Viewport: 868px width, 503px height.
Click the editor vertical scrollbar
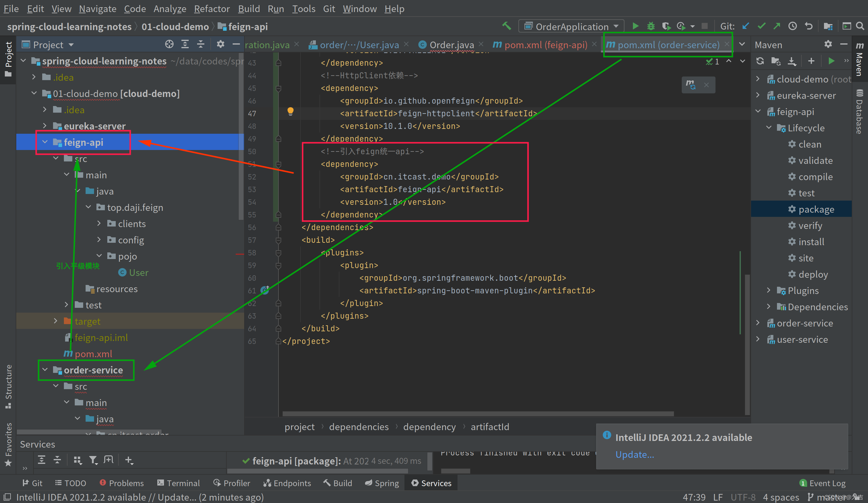pos(747,344)
